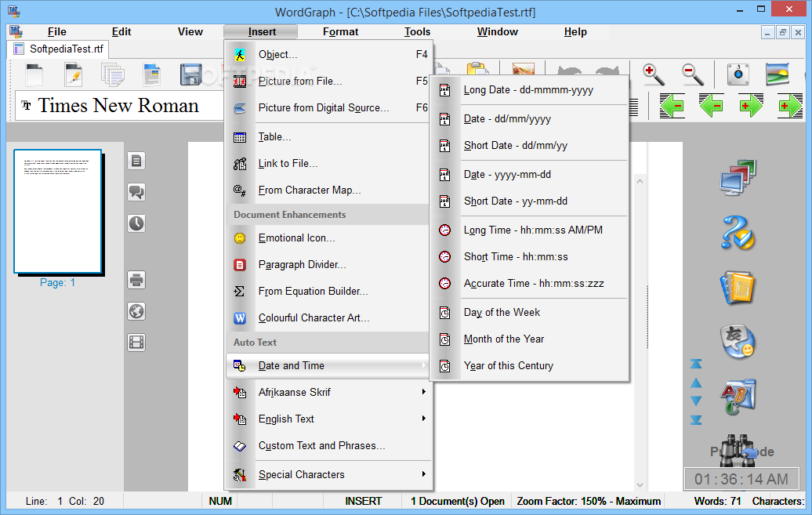812x515 pixels.
Task: Click the document view sidebar icon
Action: (136, 161)
